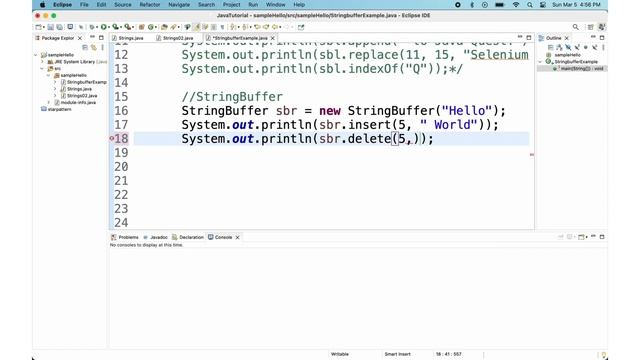Collapse StringbufferExample class in Outline
This screenshot has width=640, height=360.
tap(540, 62)
